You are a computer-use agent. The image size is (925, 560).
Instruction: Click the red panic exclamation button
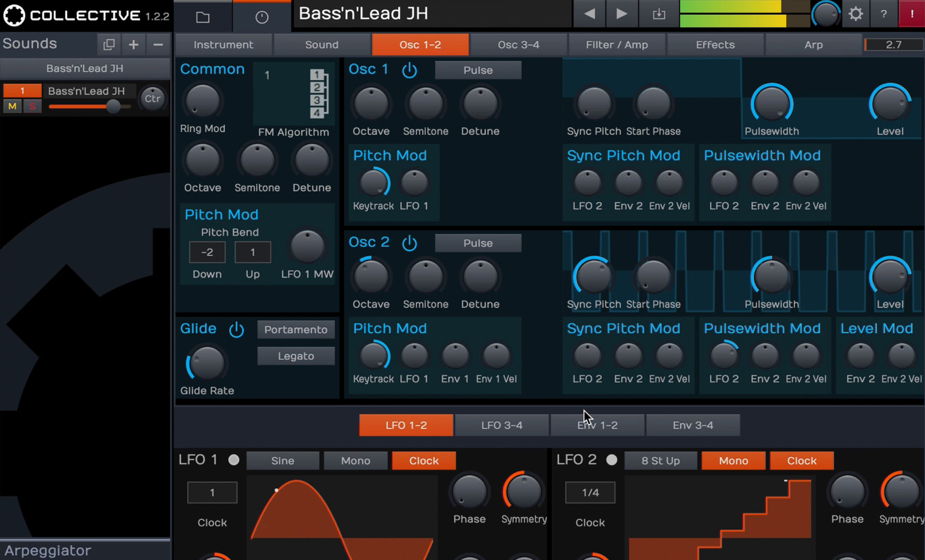point(911,14)
